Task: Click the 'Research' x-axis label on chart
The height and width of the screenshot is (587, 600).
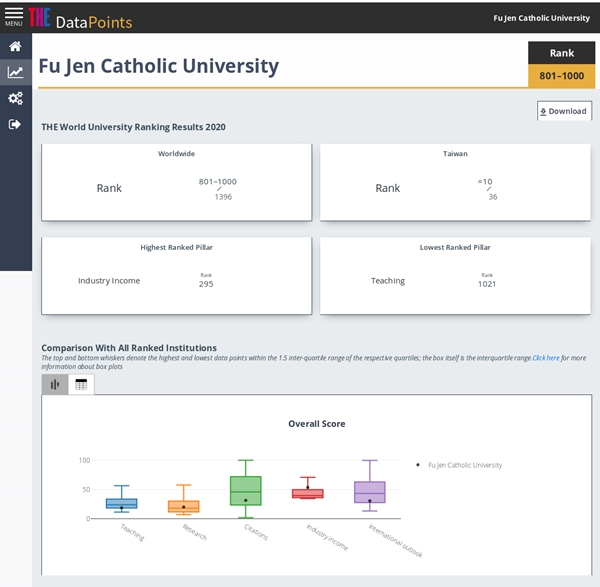Action: tap(195, 532)
